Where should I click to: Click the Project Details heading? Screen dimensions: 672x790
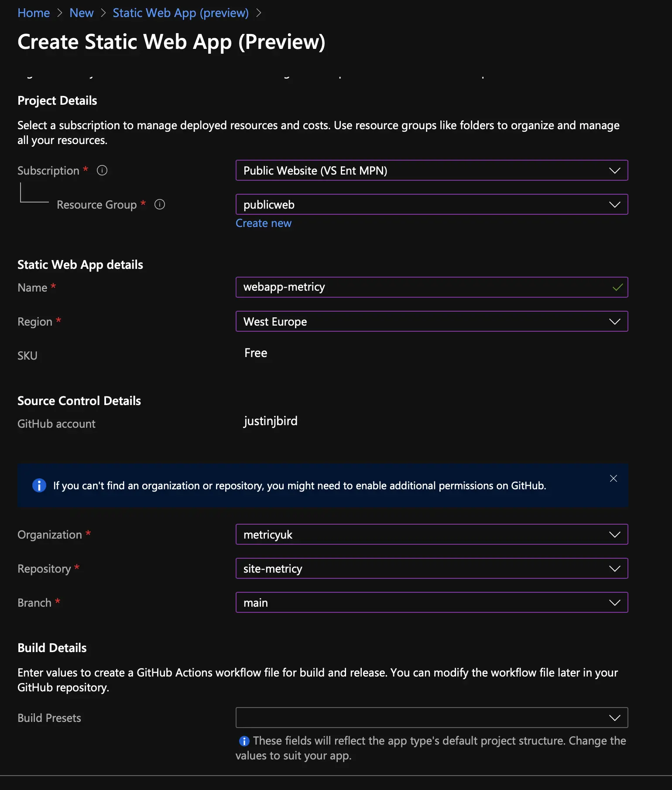[57, 101]
